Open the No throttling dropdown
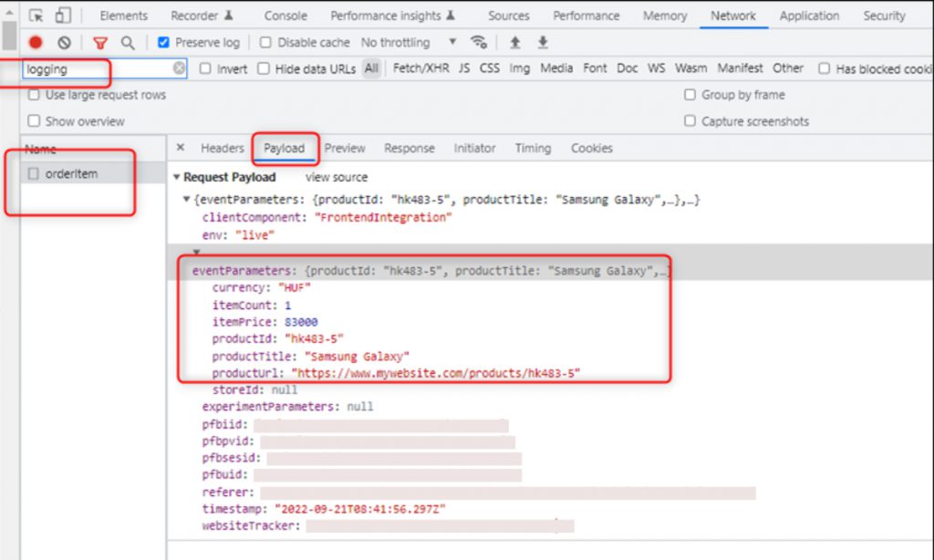The image size is (934, 560). [409, 42]
